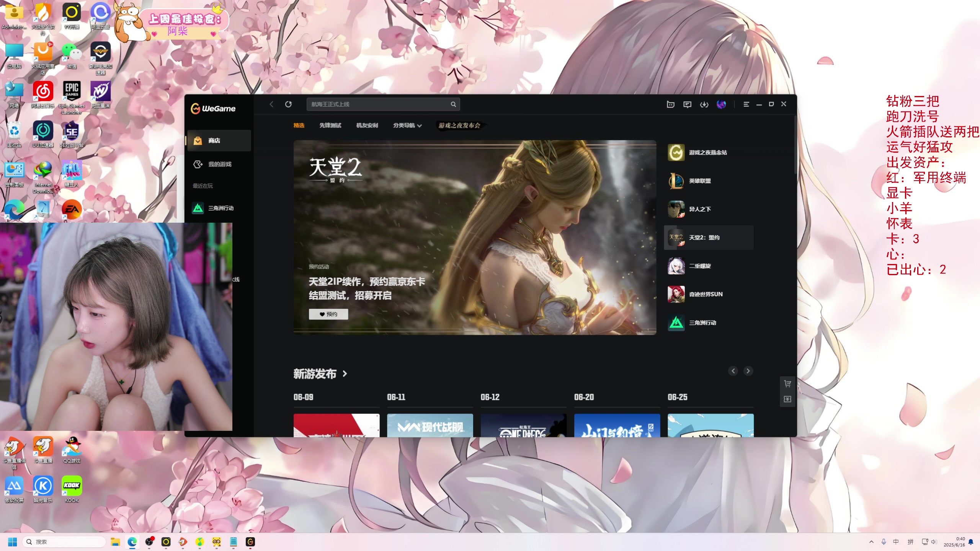Select 我的游戏 in the WeGame sidebar
The height and width of the screenshot is (551, 980).
(x=219, y=164)
